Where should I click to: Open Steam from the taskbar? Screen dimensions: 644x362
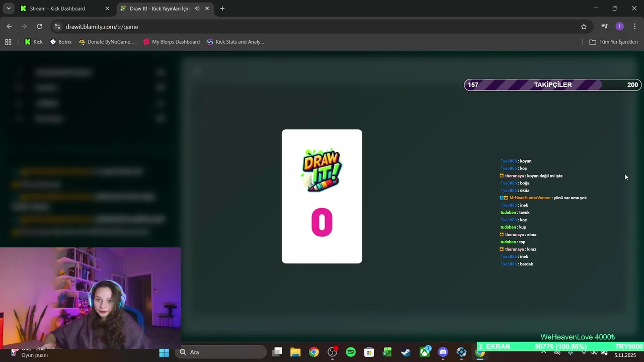click(406, 352)
